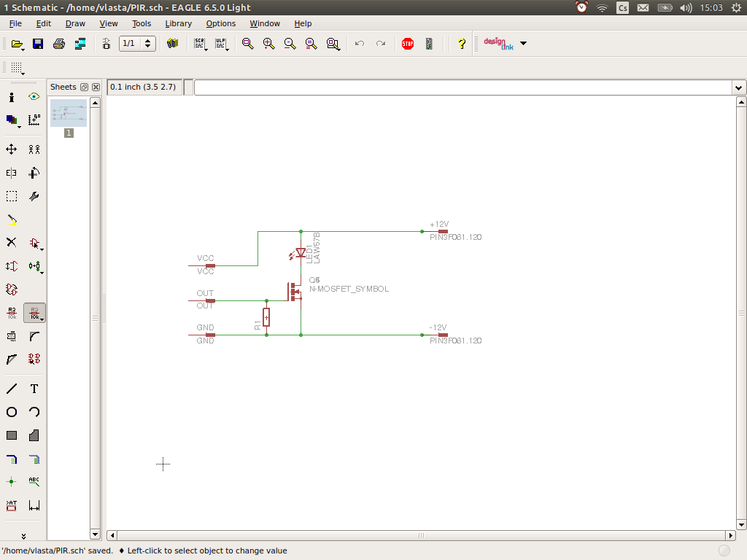Select the Circle drawing tool
747x560 pixels.
(12, 412)
